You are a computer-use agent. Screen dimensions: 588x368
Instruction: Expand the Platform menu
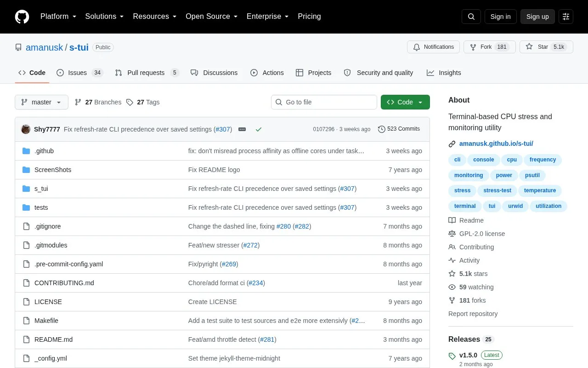click(58, 17)
